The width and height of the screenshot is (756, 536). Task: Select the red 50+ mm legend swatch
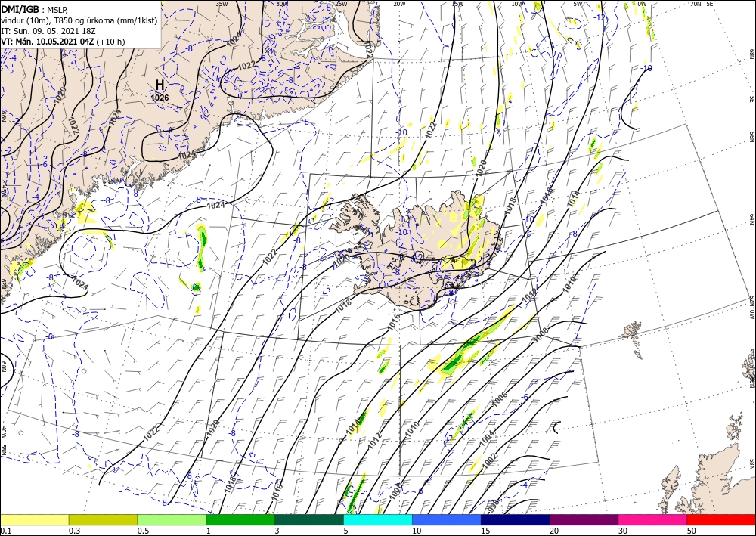721,519
